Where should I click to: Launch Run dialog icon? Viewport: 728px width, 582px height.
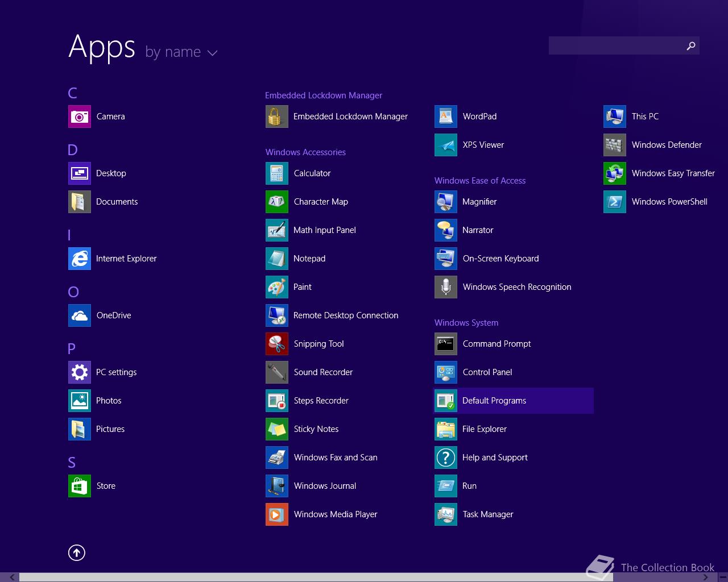point(446,486)
